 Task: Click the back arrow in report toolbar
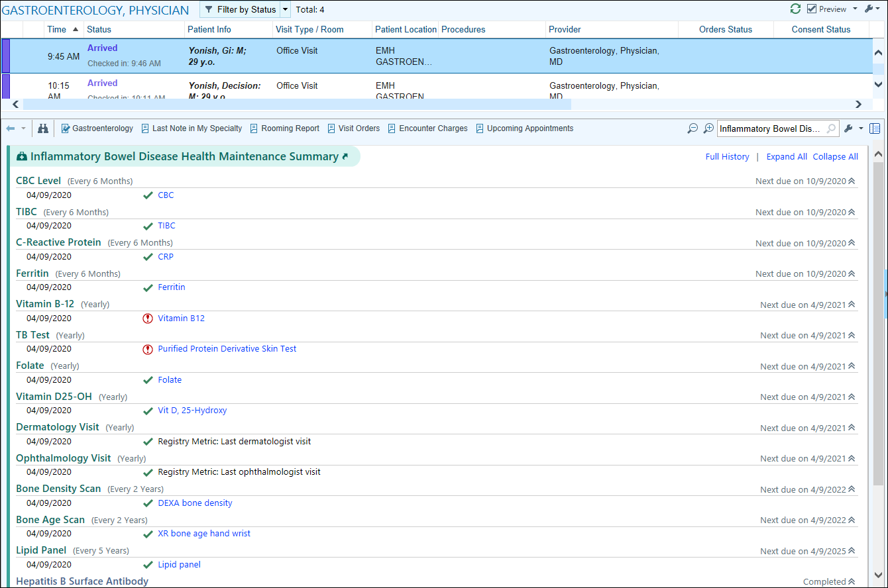(11, 128)
